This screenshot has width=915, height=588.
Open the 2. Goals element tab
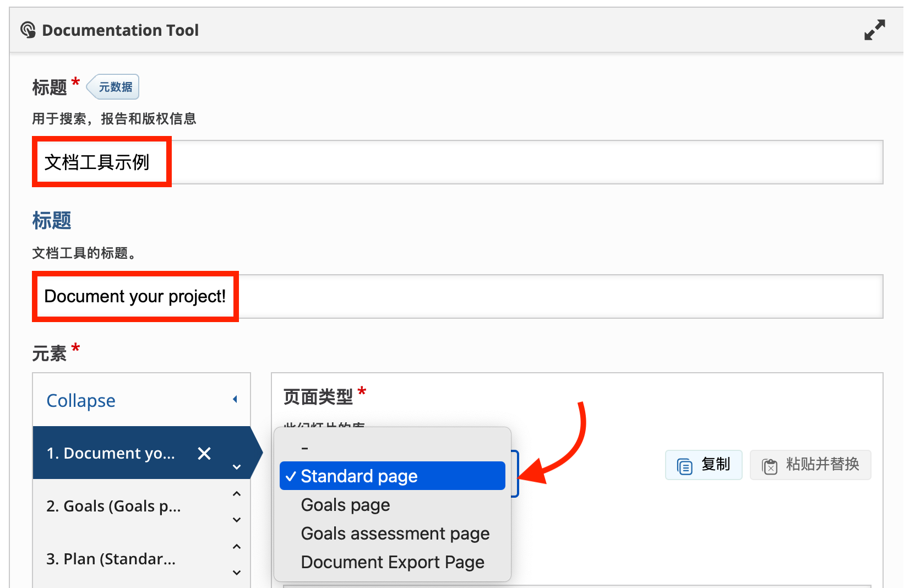coord(113,506)
